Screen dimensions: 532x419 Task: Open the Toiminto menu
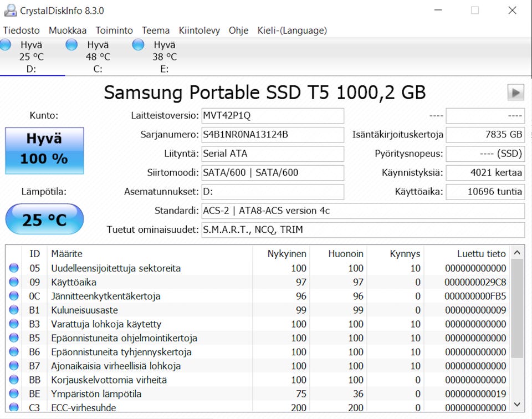point(114,30)
